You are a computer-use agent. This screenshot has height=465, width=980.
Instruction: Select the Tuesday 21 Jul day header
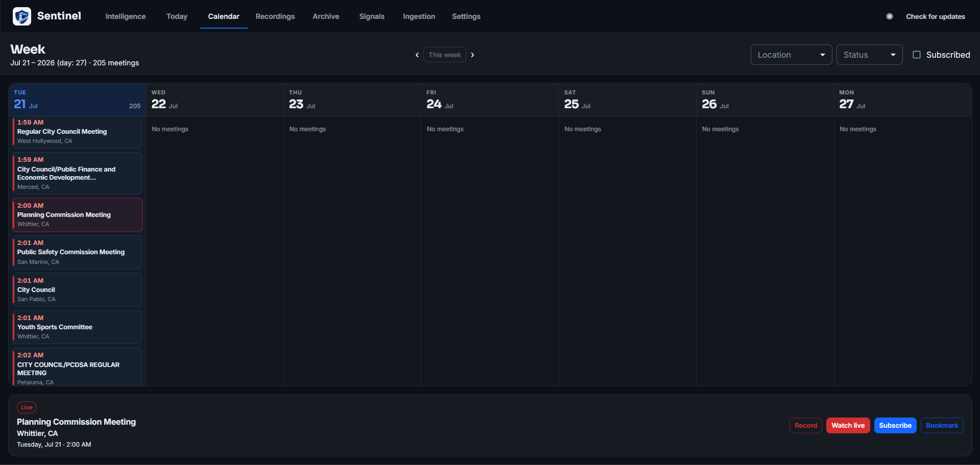click(77, 100)
